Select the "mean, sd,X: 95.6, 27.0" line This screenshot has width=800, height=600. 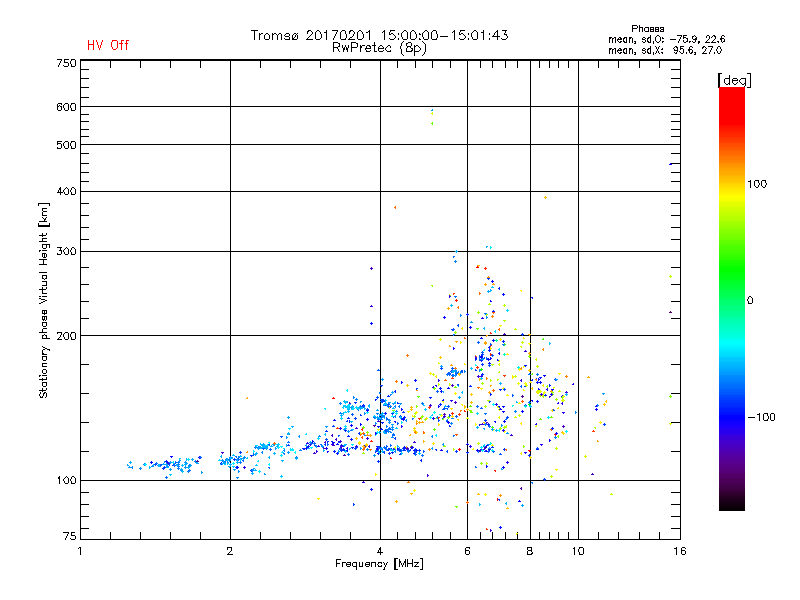(x=665, y=50)
